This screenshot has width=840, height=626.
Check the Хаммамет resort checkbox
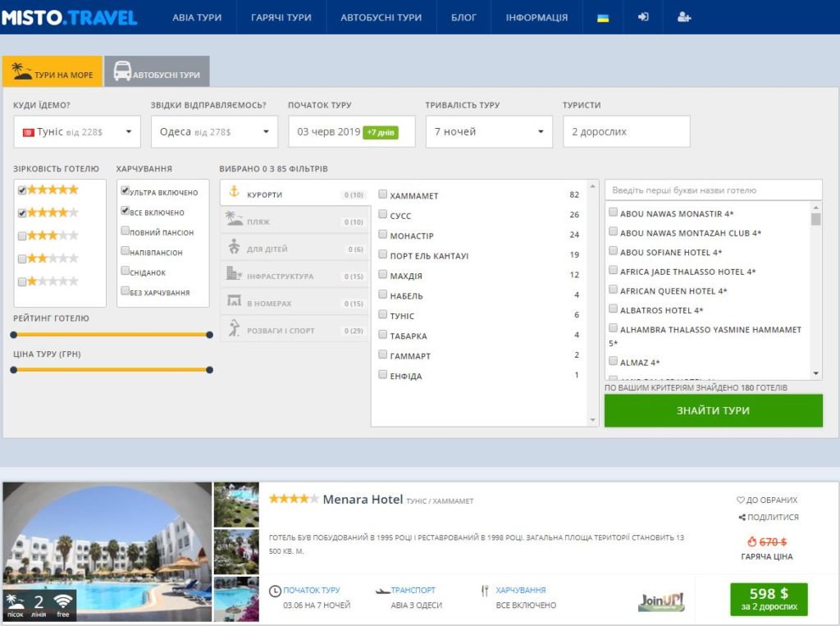pyautogui.click(x=382, y=194)
